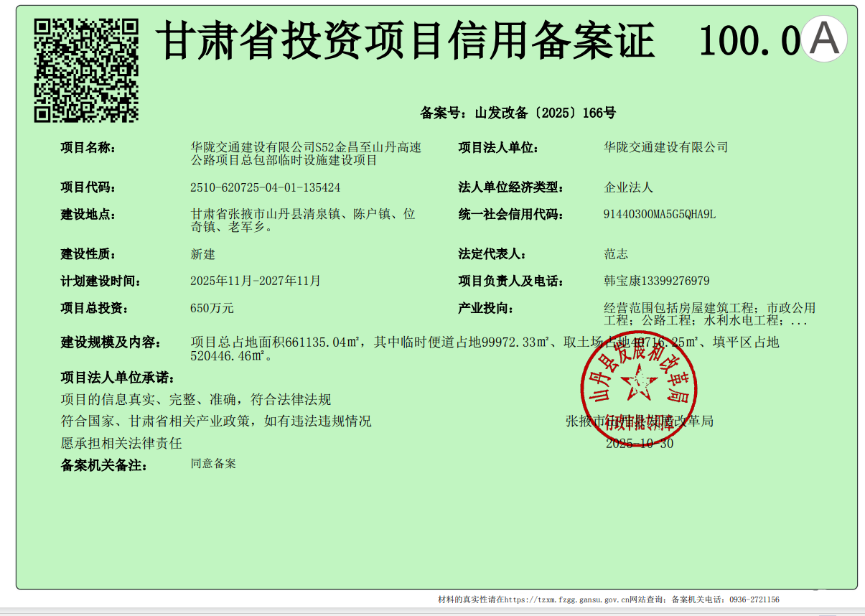Click the red official seal stamp
This screenshot has width=865, height=616.
[x=639, y=388]
